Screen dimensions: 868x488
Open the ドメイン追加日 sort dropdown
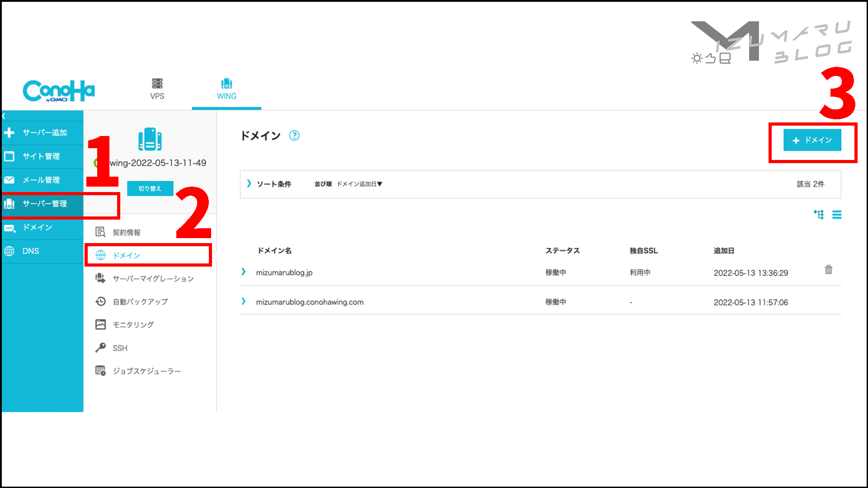coord(360,184)
